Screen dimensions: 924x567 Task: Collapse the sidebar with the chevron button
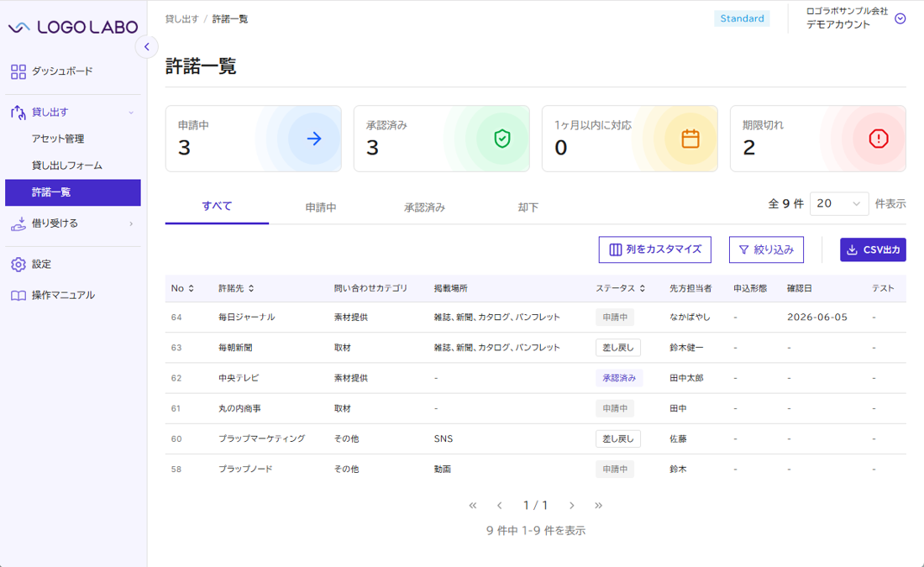point(147,46)
